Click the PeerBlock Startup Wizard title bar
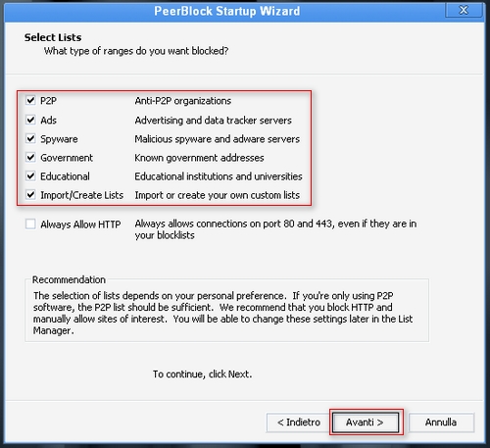The width and height of the screenshot is (490, 448). click(226, 11)
